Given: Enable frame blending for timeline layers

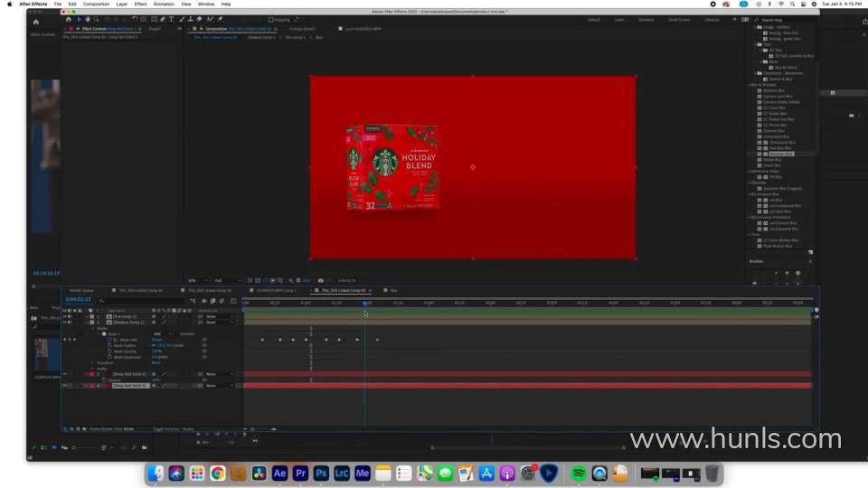Looking at the screenshot, I should (212, 301).
